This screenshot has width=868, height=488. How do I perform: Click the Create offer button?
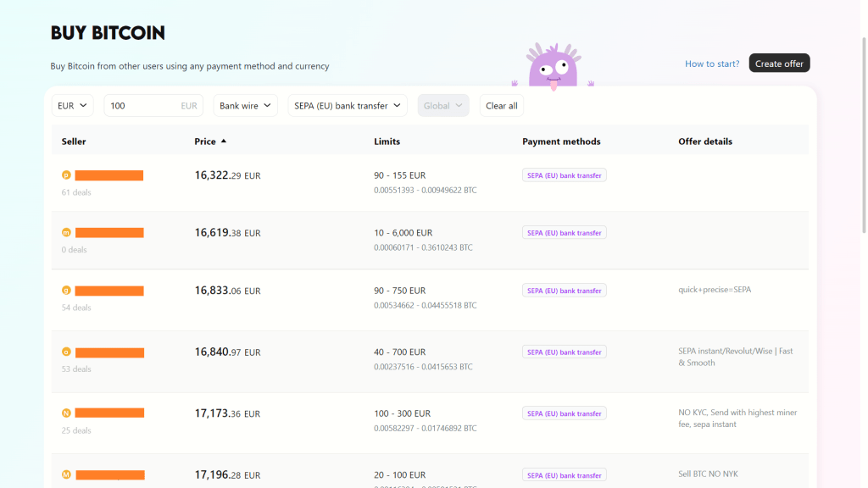779,64
